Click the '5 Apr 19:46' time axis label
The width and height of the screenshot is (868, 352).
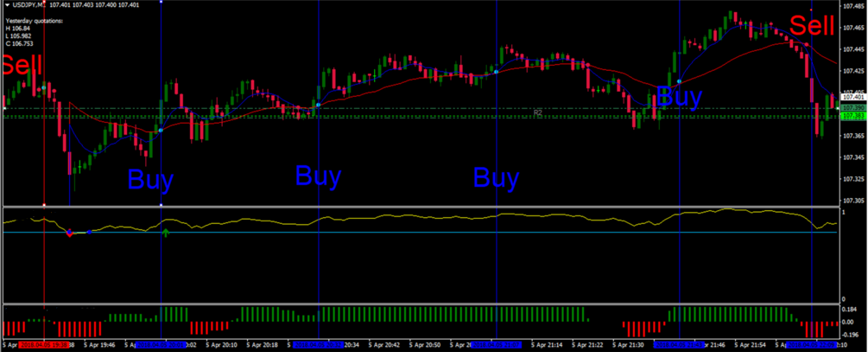(99, 344)
